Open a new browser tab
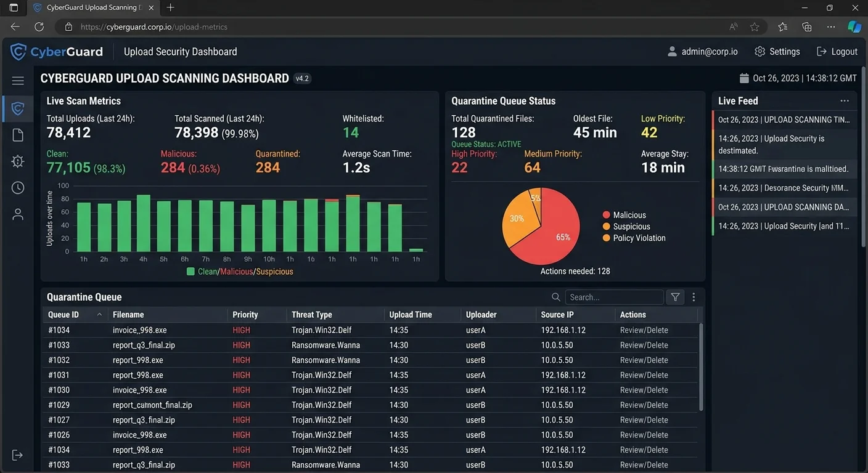The width and height of the screenshot is (868, 473). [x=171, y=7]
